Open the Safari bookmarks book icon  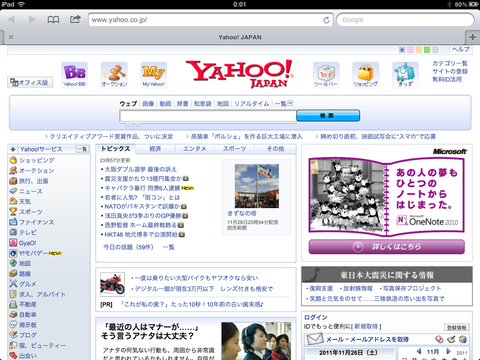[x=53, y=20]
